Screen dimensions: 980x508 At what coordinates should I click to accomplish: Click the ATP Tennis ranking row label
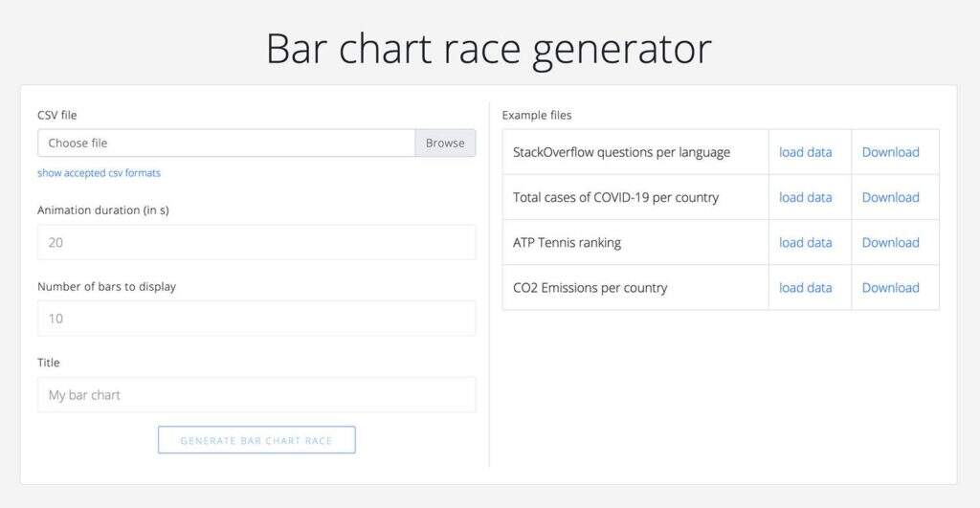coord(567,242)
